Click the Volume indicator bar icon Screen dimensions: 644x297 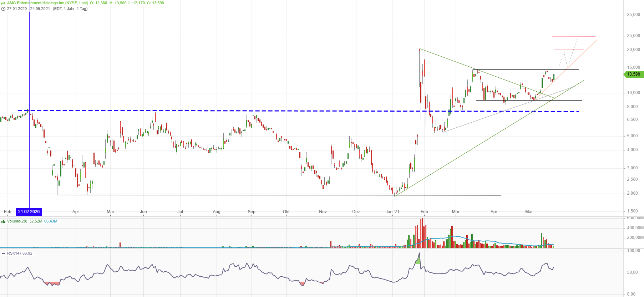point(3,221)
